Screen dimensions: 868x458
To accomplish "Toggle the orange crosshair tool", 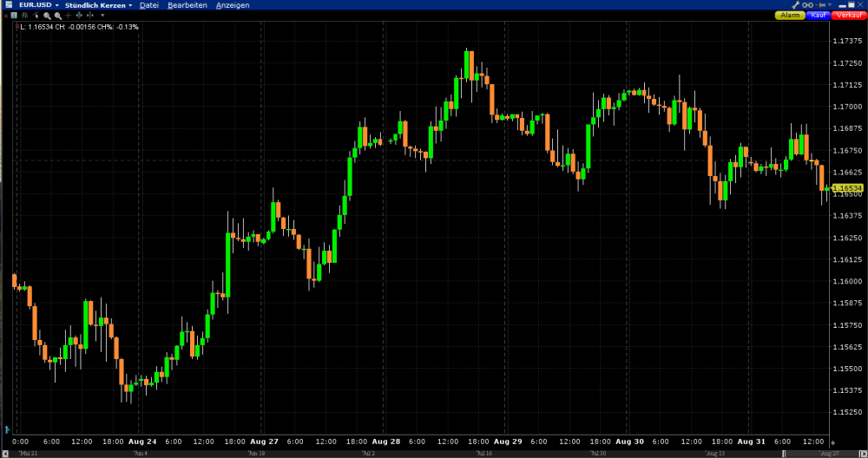I will pos(68,16).
